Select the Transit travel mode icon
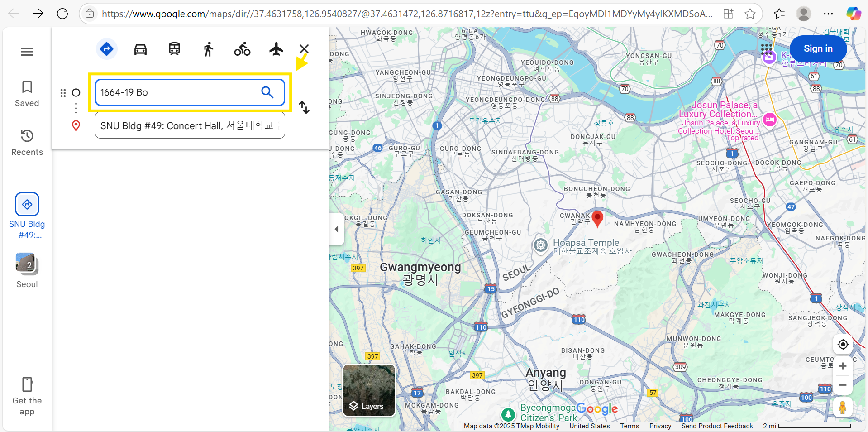The height and width of the screenshot is (432, 868). point(174,49)
